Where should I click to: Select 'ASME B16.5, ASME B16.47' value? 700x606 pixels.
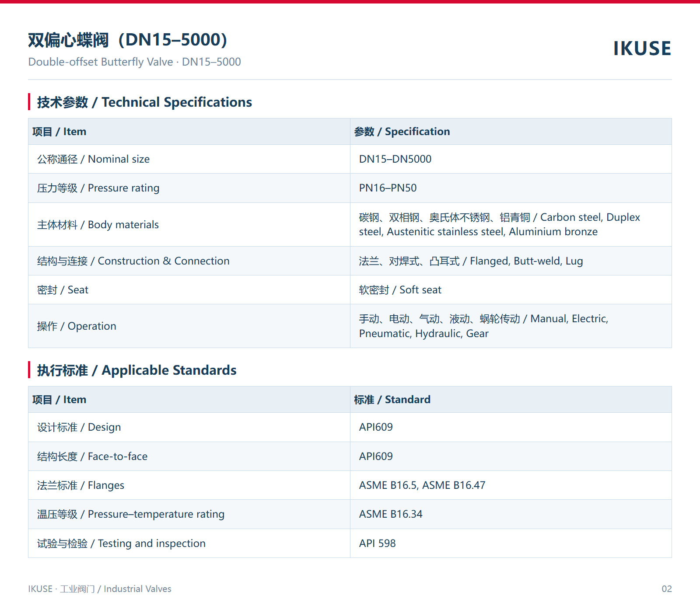[x=422, y=485]
